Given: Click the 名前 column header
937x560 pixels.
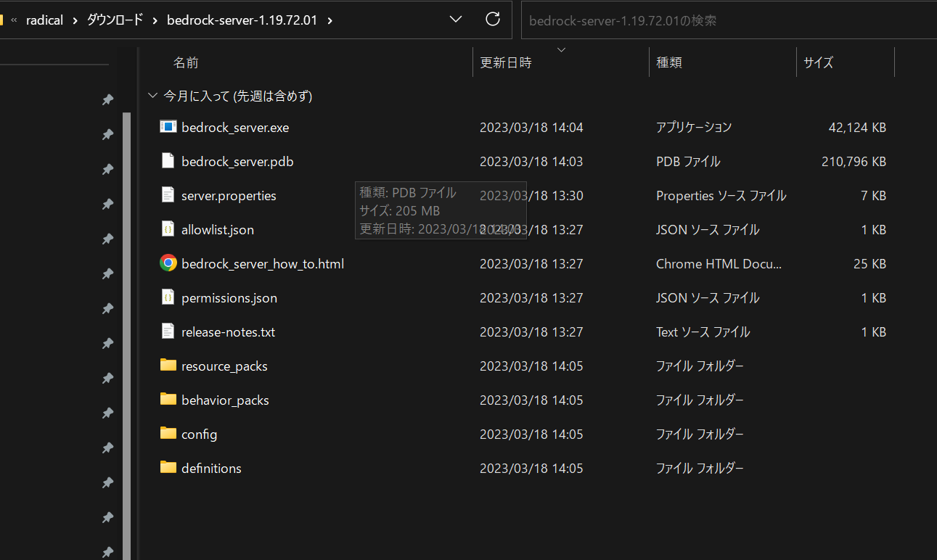Looking at the screenshot, I should pos(186,62).
